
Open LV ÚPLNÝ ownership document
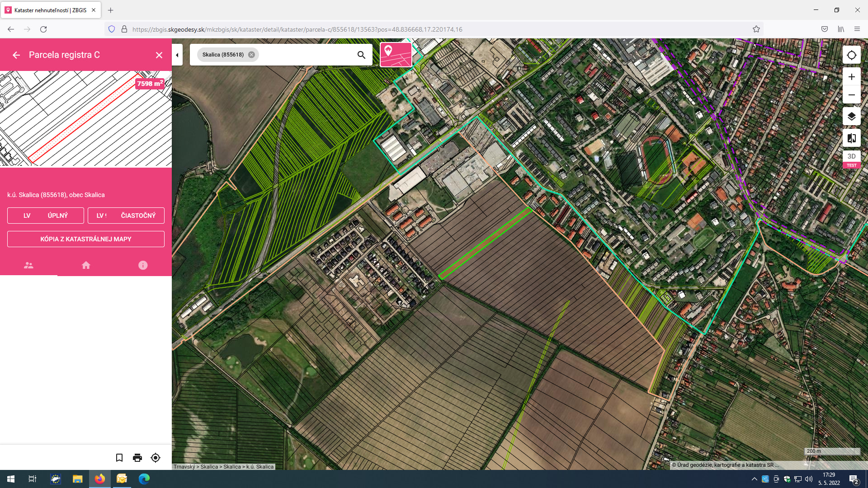pos(46,216)
